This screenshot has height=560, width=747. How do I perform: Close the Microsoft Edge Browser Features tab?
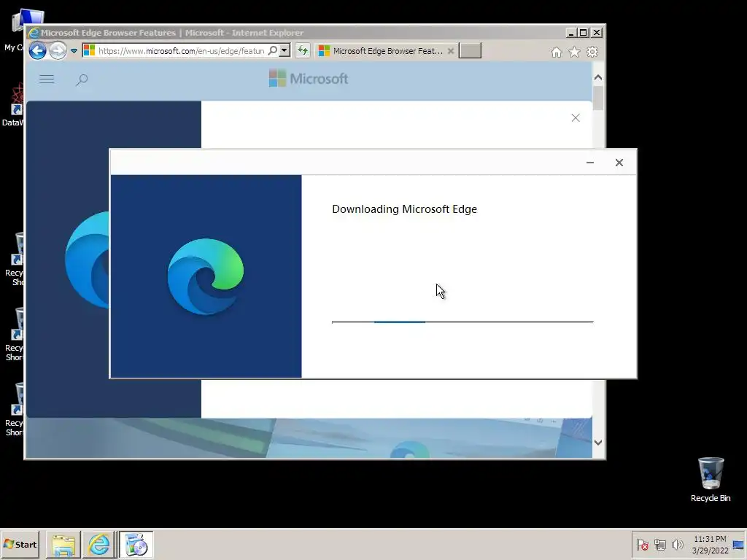click(x=451, y=51)
